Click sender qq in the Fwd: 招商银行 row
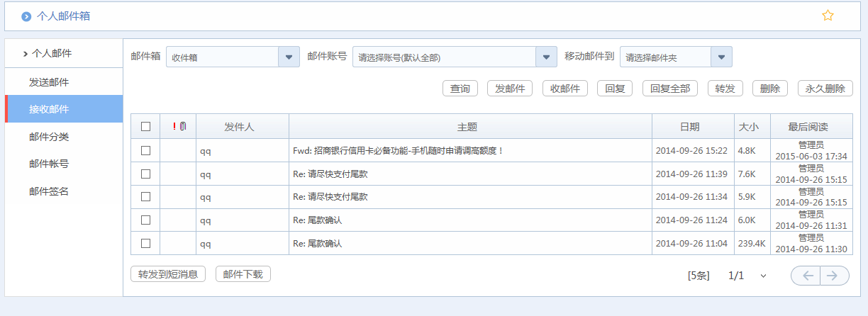 206,151
